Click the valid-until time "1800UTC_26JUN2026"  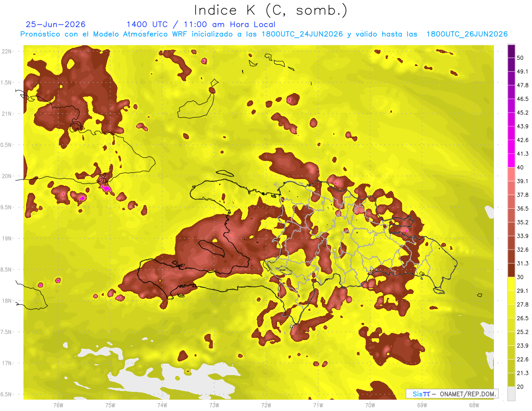pyautogui.click(x=467, y=34)
